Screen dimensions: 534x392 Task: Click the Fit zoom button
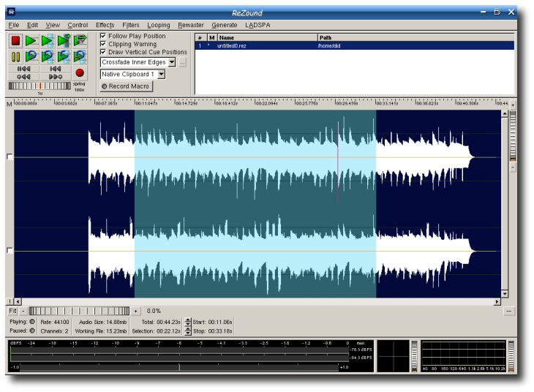tap(12, 311)
